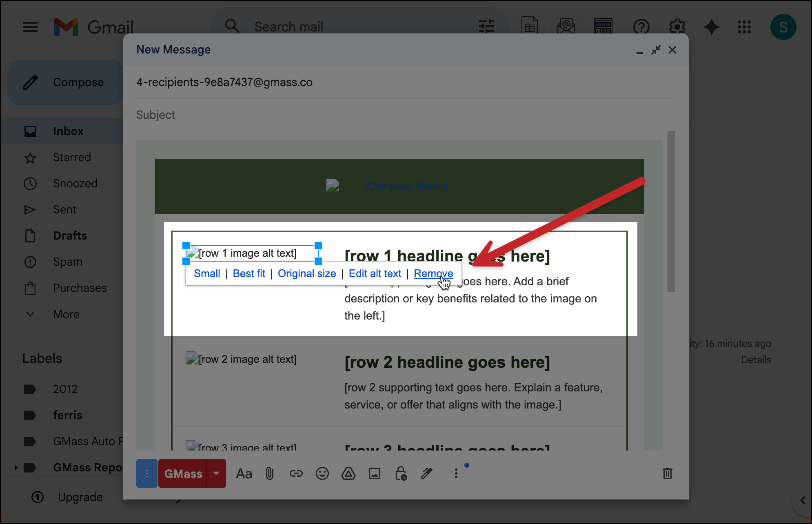Viewport: 812px width, 524px height.
Task: Toggle confidential mode lock icon
Action: [401, 473]
